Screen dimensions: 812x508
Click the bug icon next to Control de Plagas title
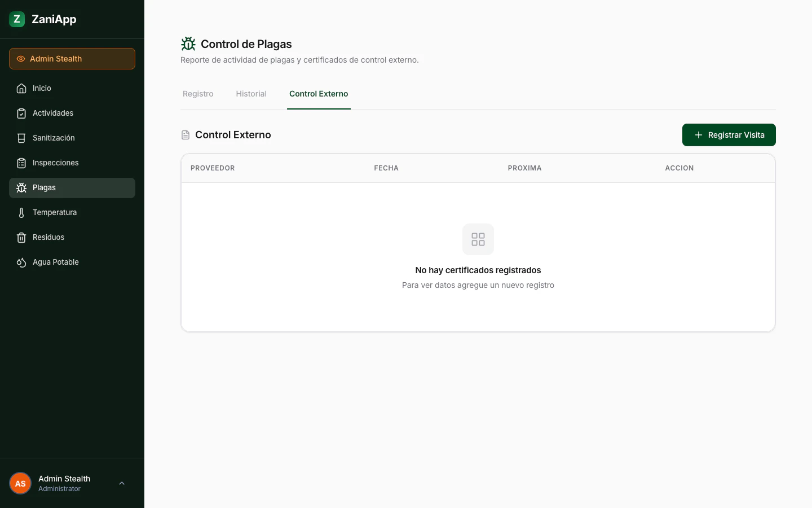pos(188,43)
